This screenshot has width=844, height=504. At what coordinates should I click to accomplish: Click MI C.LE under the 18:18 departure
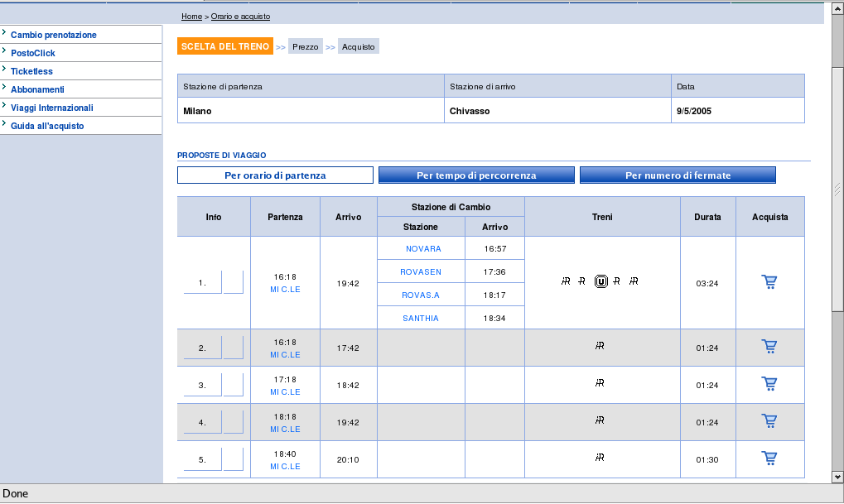point(285,430)
